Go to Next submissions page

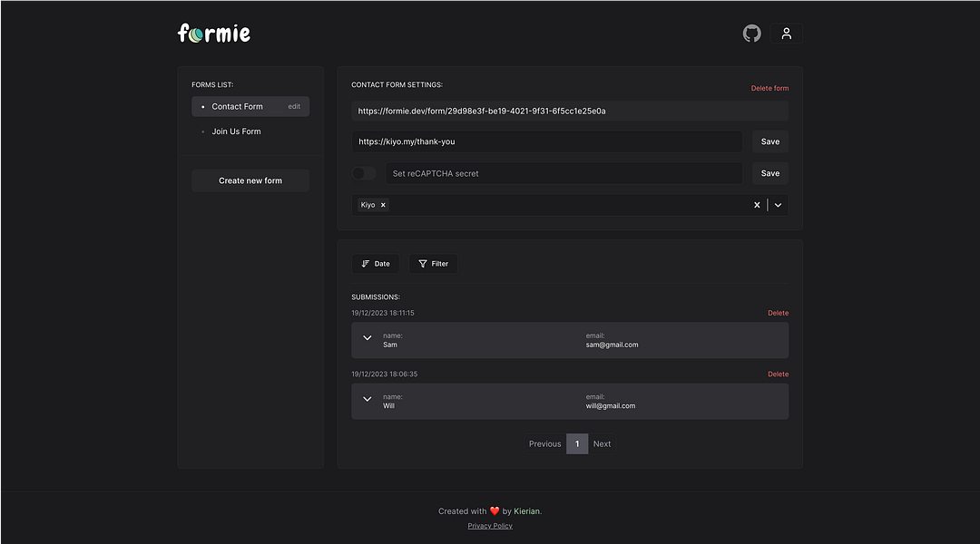pyautogui.click(x=602, y=444)
